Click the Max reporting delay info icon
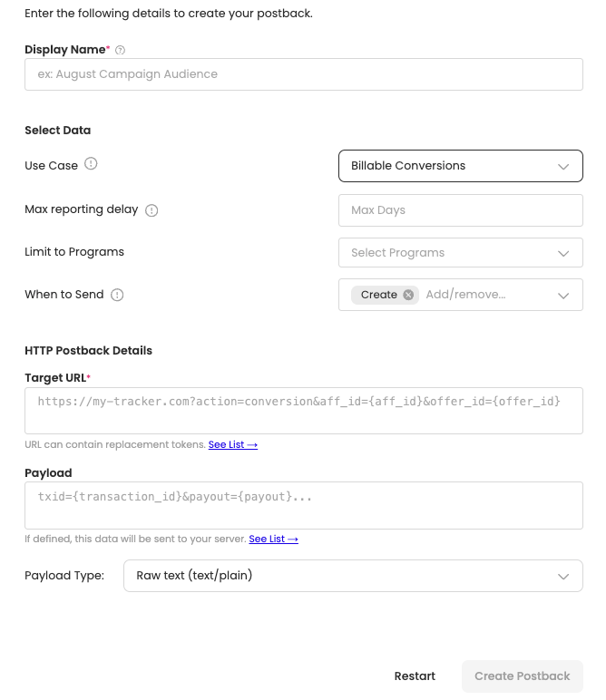 pos(151,210)
